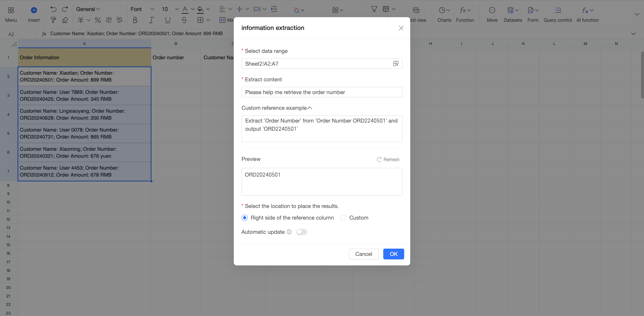Confirm extraction with the OK button
This screenshot has height=316, width=644.
coord(393,254)
